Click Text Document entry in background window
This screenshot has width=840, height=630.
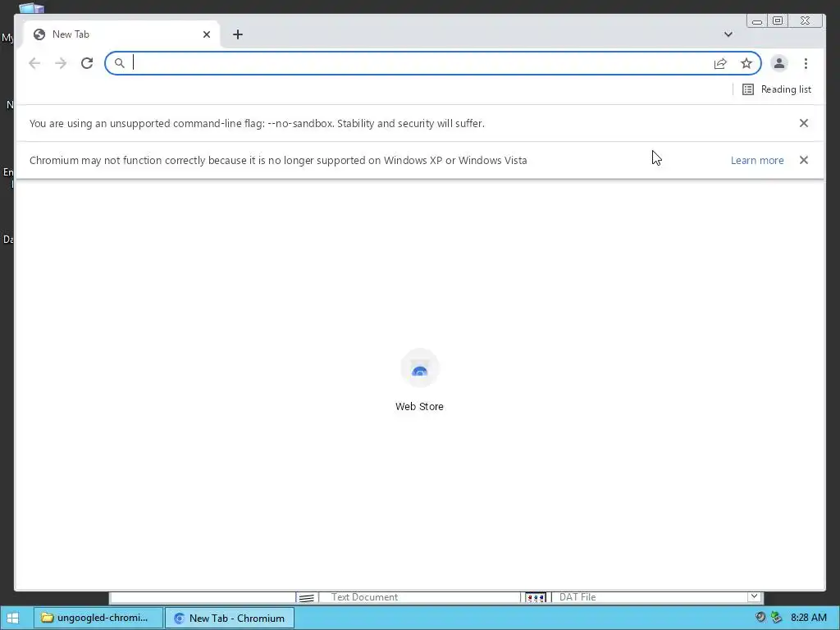click(364, 597)
